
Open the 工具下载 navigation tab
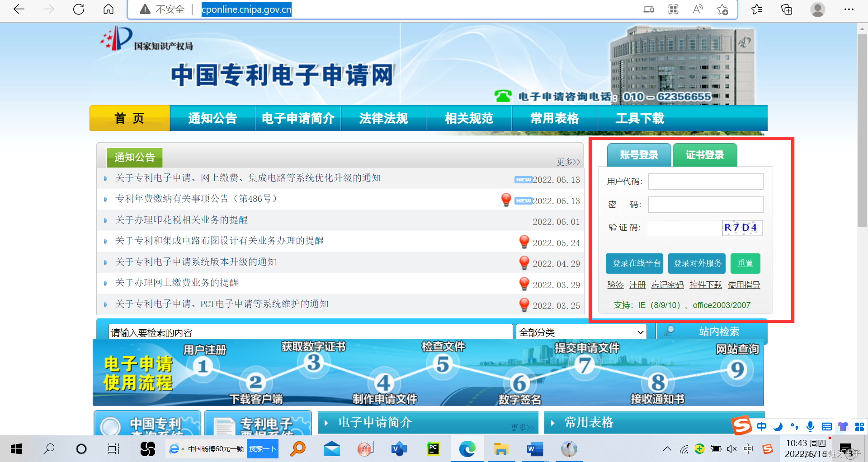pos(640,118)
